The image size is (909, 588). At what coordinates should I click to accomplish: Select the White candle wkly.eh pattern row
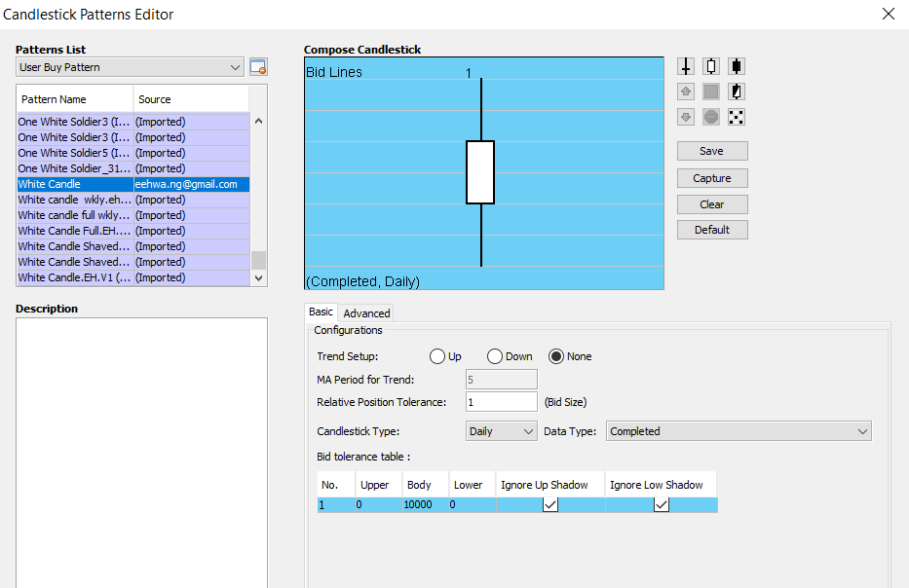(x=133, y=200)
